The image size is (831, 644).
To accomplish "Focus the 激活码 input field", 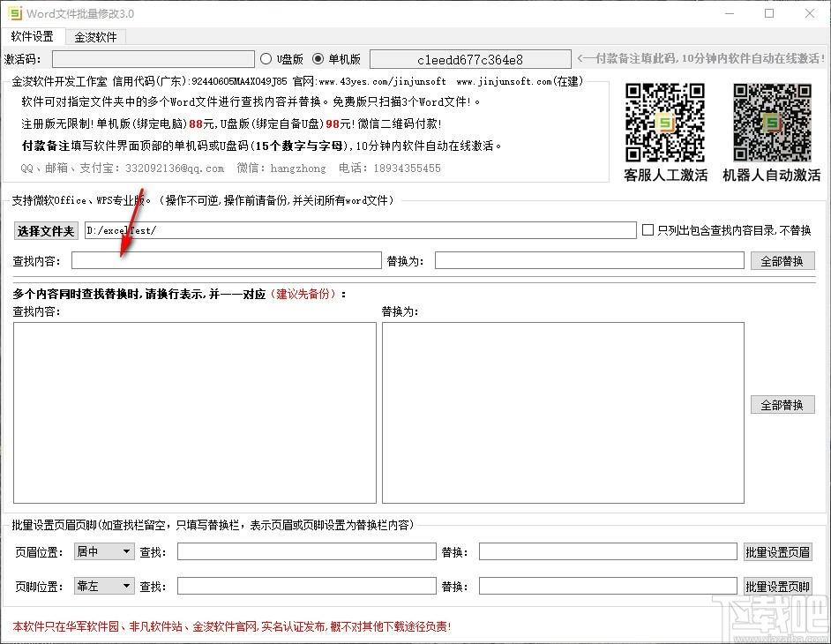I will pyautogui.click(x=153, y=59).
